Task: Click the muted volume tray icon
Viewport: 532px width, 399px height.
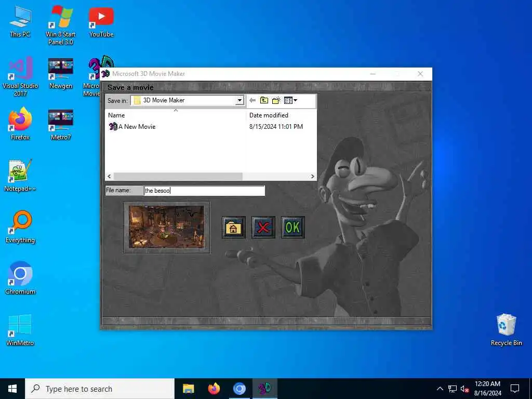Action: (x=465, y=389)
